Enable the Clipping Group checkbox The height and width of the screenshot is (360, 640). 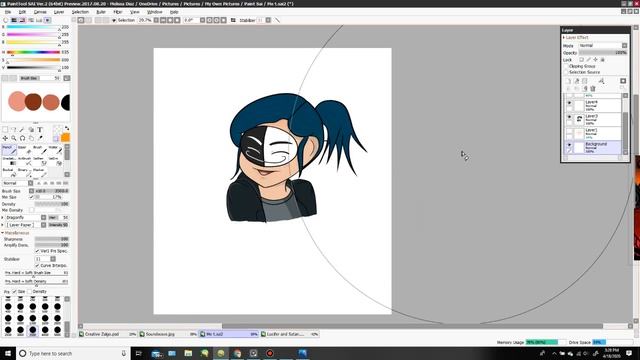567,66
